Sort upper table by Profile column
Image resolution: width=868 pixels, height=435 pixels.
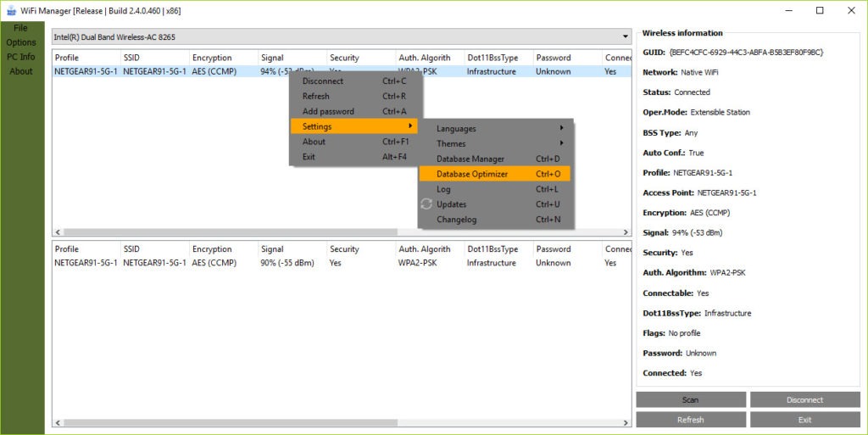pos(86,58)
